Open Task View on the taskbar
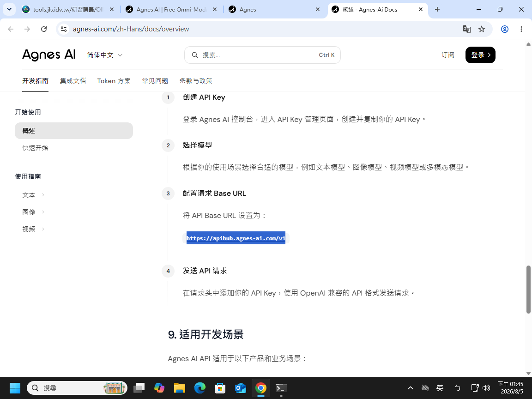Image resolution: width=532 pixels, height=399 pixels. tap(139, 388)
